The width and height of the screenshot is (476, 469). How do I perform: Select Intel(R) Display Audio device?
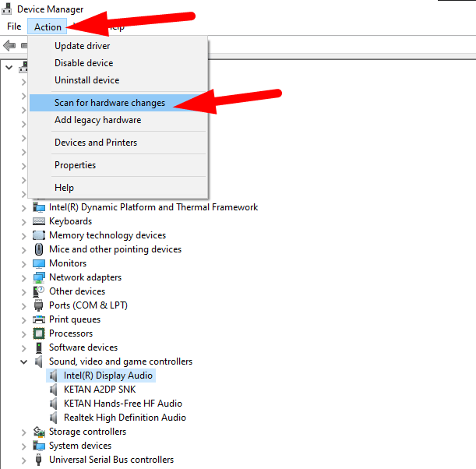(x=108, y=376)
